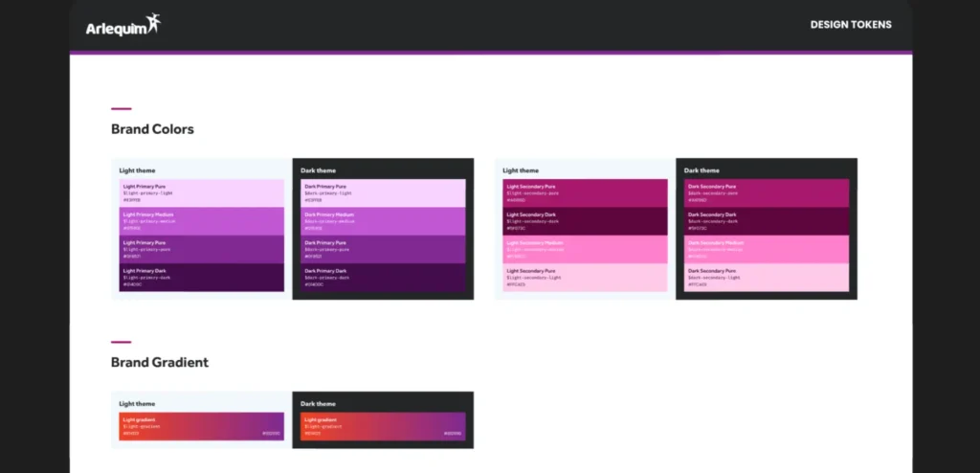Click the gradient swatch in Dark theme panel
The image size is (980, 473).
pos(383,426)
